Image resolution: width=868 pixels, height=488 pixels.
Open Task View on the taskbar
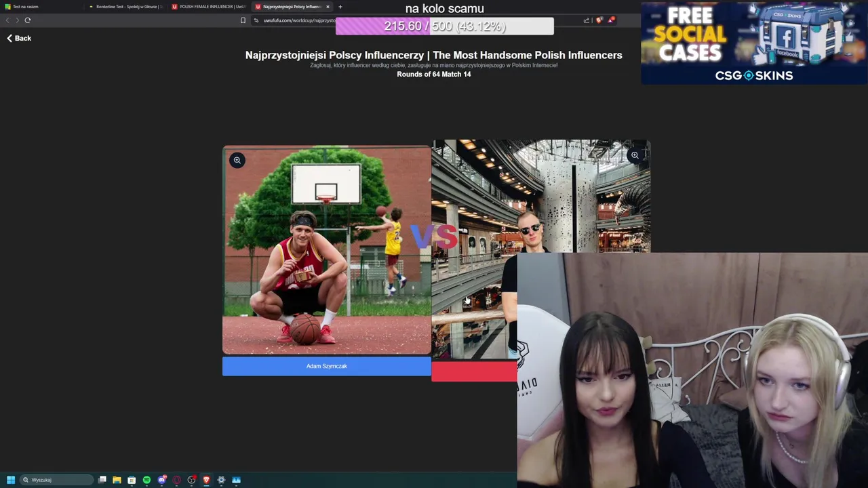[102, 480]
